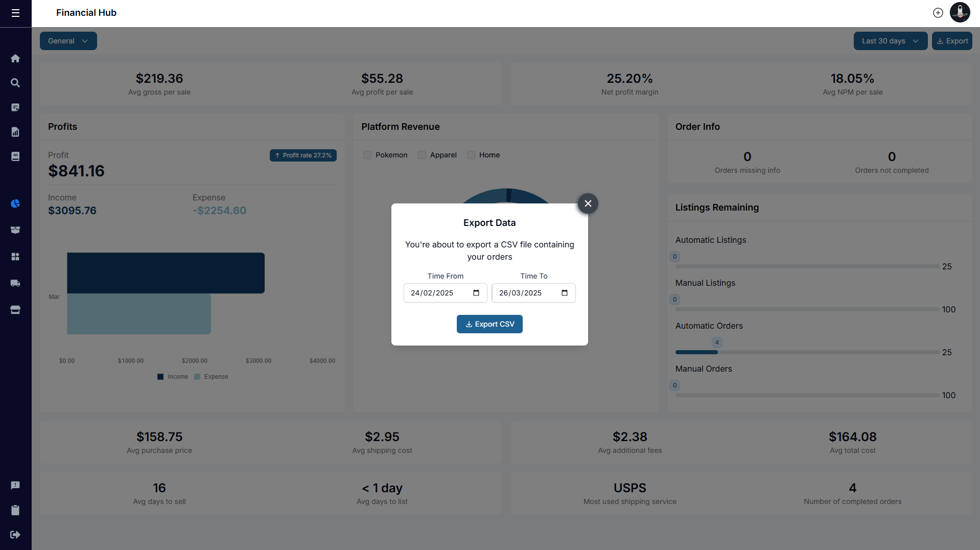Image resolution: width=980 pixels, height=550 pixels.
Task: Open the shipping truck icon
Action: pyautogui.click(x=15, y=283)
